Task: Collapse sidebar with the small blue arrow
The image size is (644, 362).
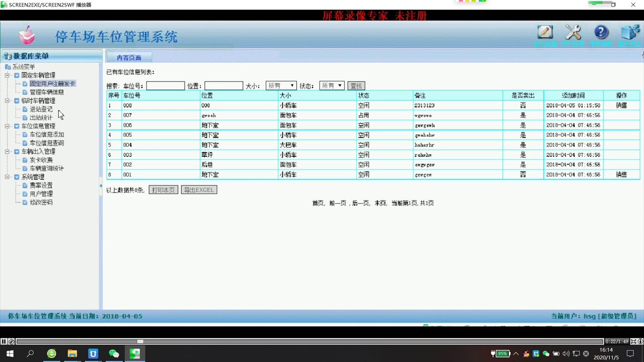Action: tap(101, 186)
